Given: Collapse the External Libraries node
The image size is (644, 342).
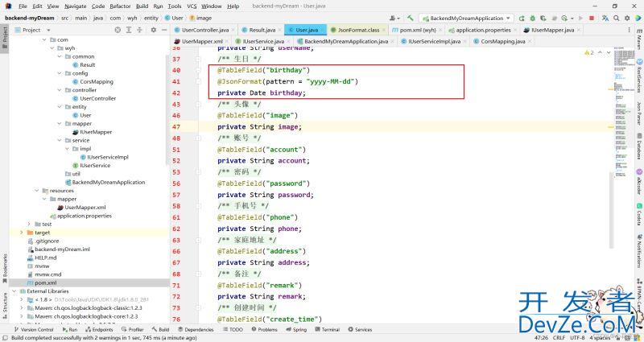Looking at the screenshot, I should pos(14,291).
